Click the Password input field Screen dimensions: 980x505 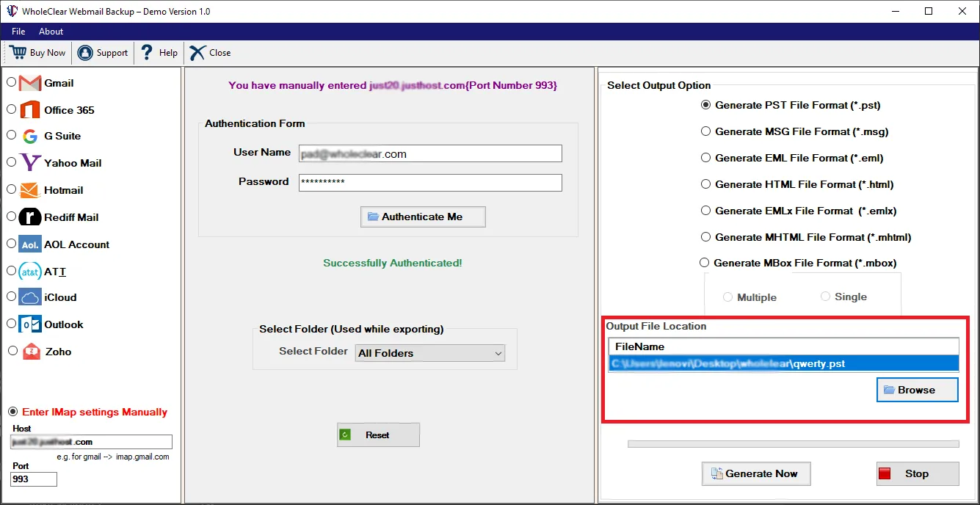430,183
